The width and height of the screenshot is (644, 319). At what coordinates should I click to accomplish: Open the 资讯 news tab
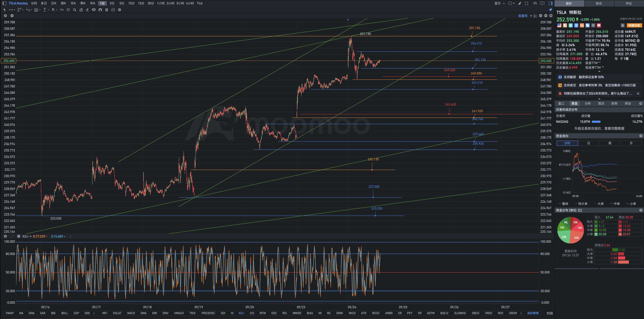(x=599, y=3)
